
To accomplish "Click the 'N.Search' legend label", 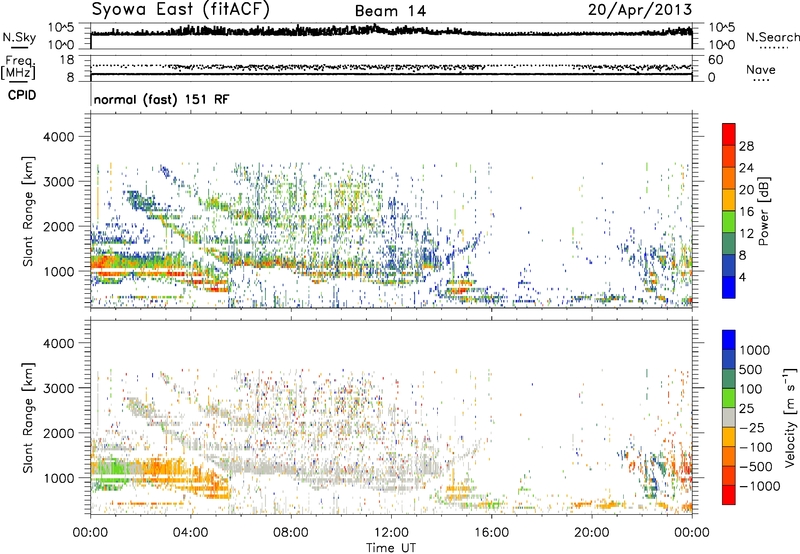I will click(773, 37).
